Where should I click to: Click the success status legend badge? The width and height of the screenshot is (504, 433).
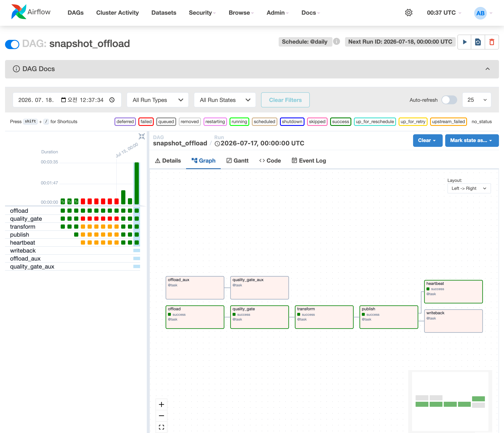pyautogui.click(x=340, y=121)
